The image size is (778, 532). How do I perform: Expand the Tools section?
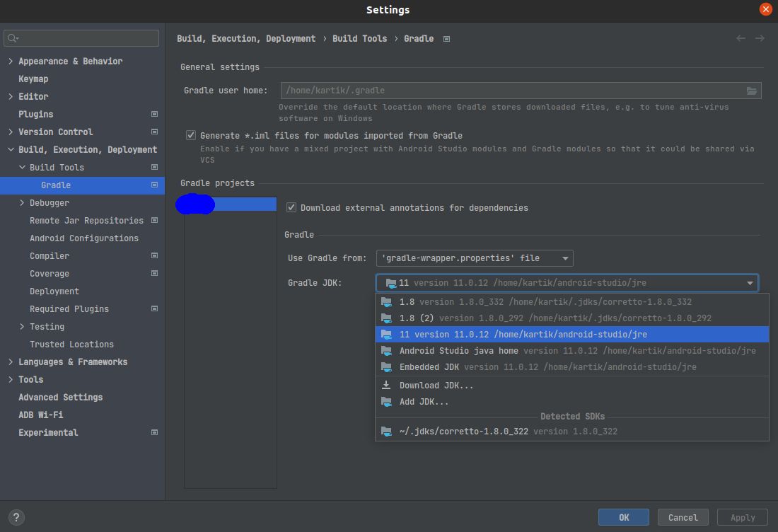(x=11, y=380)
